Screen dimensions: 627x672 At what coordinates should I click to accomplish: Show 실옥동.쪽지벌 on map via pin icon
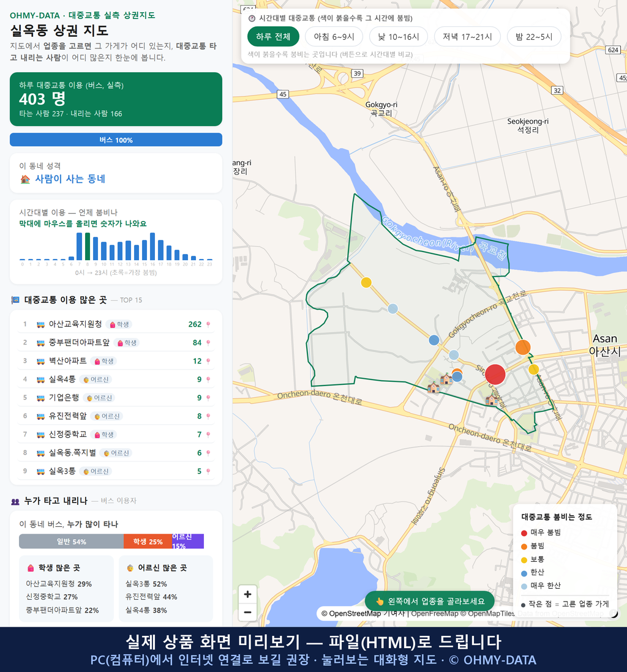[x=208, y=453]
